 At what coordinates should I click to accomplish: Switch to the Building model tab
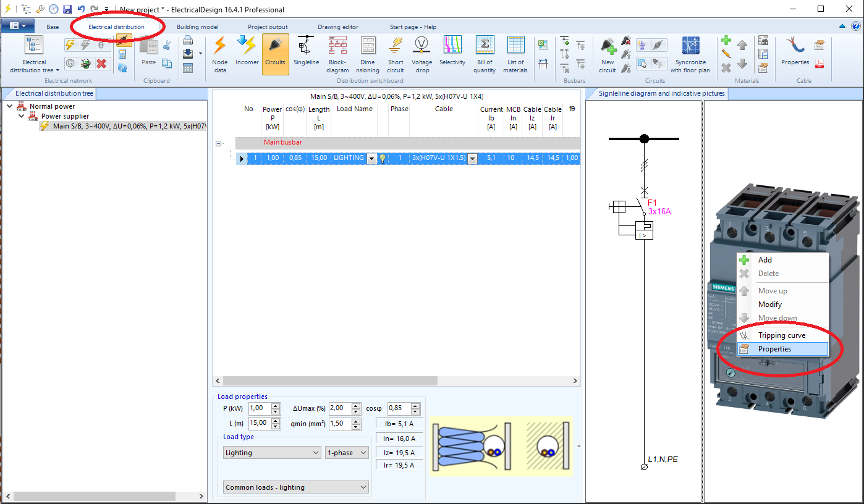(x=197, y=27)
